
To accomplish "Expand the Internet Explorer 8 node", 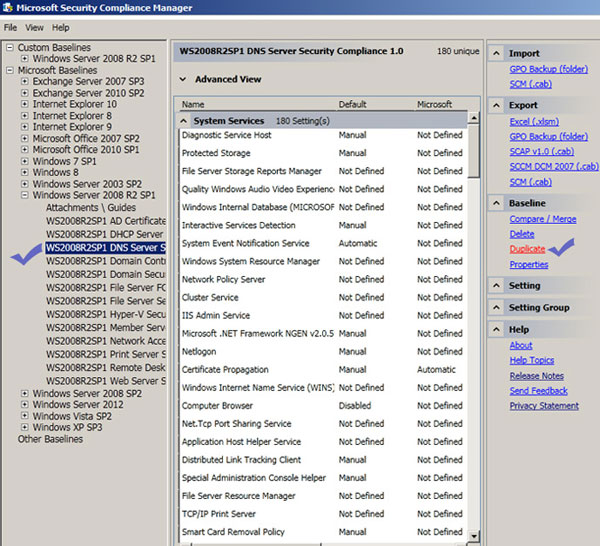I will [x=24, y=115].
